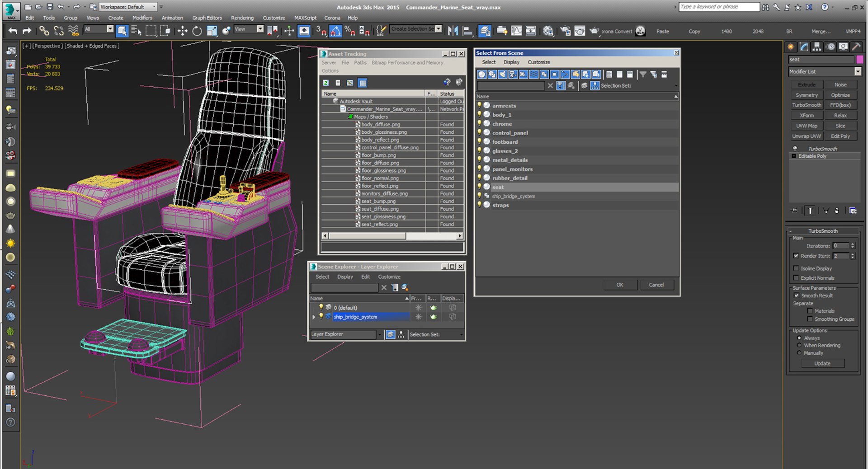Click the Mirror tool icon
Image resolution: width=868 pixels, height=469 pixels.
click(453, 31)
